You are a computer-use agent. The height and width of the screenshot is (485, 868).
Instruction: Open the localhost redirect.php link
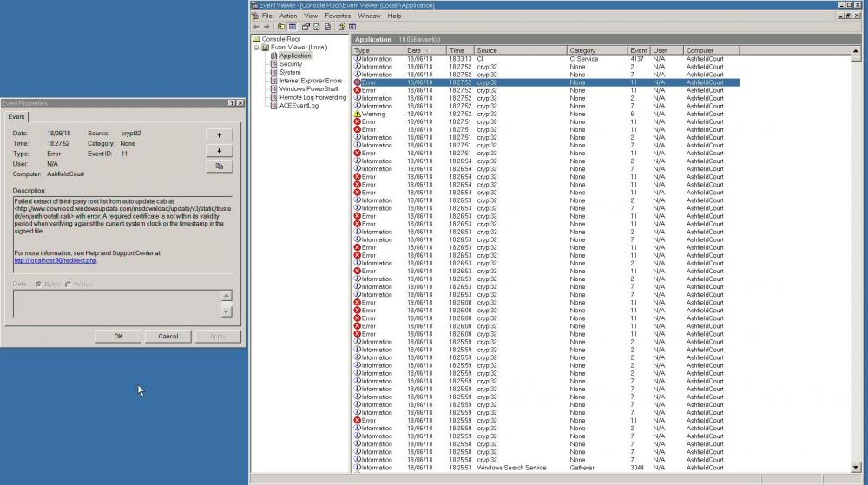[56, 260]
